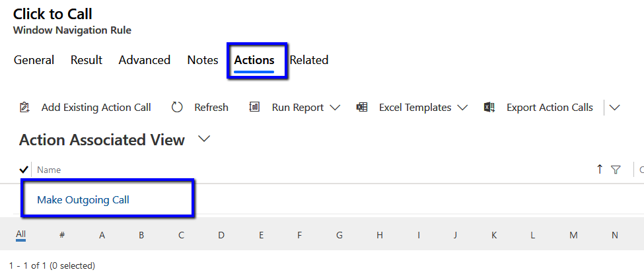Viewport: 644px width, 274px height.
Task: Open the Export Action Calls split dropdown arrow
Action: click(x=615, y=108)
